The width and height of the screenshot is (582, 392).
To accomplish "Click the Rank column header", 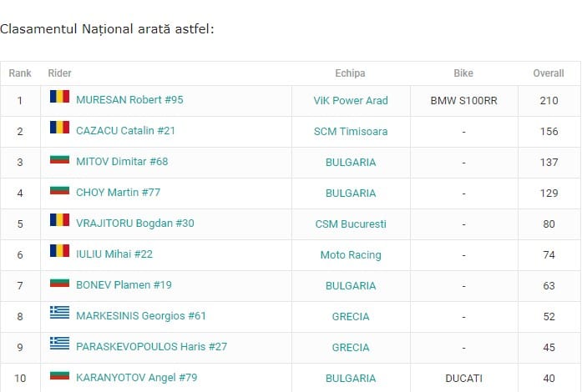I will click(x=20, y=73).
